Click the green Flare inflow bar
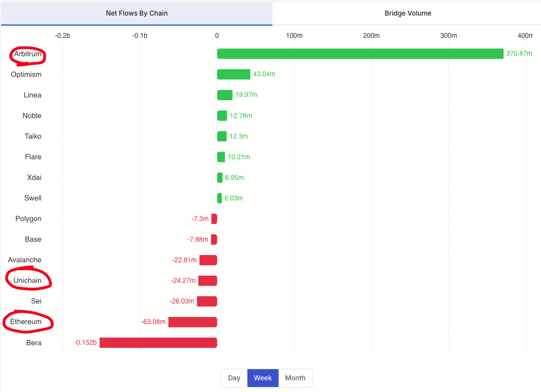The image size is (541, 392). [x=221, y=157]
